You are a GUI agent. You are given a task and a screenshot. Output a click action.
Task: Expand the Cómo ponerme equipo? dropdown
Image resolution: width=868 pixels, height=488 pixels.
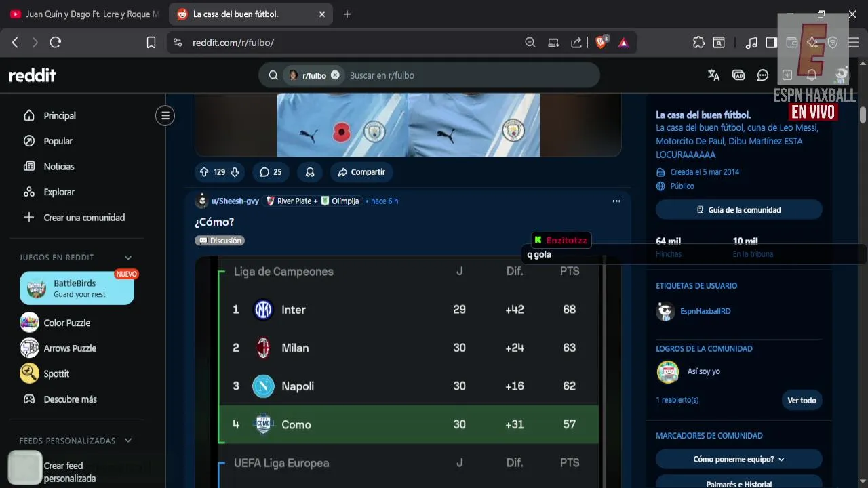(738, 460)
